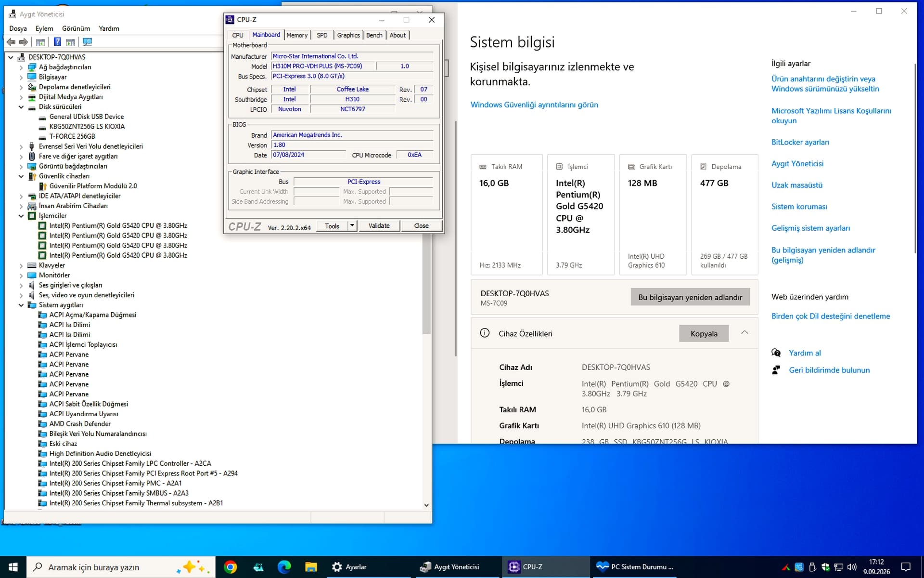This screenshot has width=924, height=578.
Task: Click the back arrow in Device Manager toolbar
Action: 11,42
